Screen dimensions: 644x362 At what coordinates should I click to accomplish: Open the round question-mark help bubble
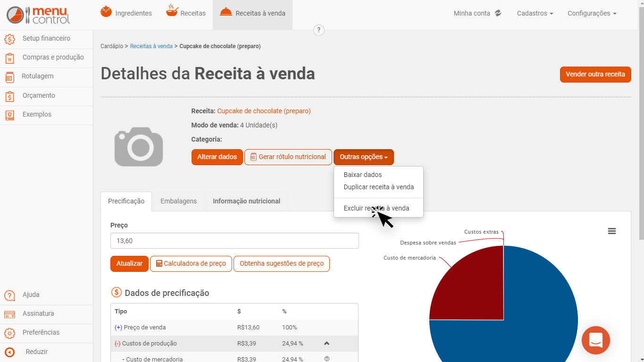click(x=319, y=30)
